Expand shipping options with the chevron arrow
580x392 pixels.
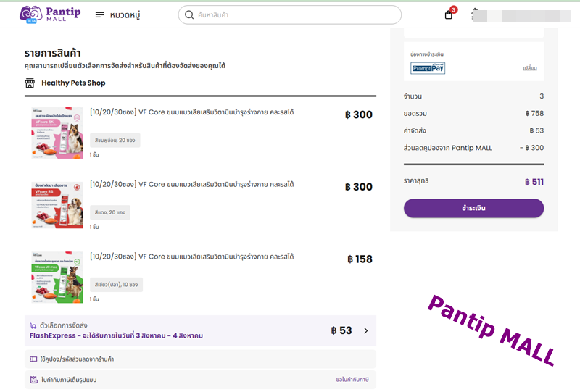pos(366,330)
